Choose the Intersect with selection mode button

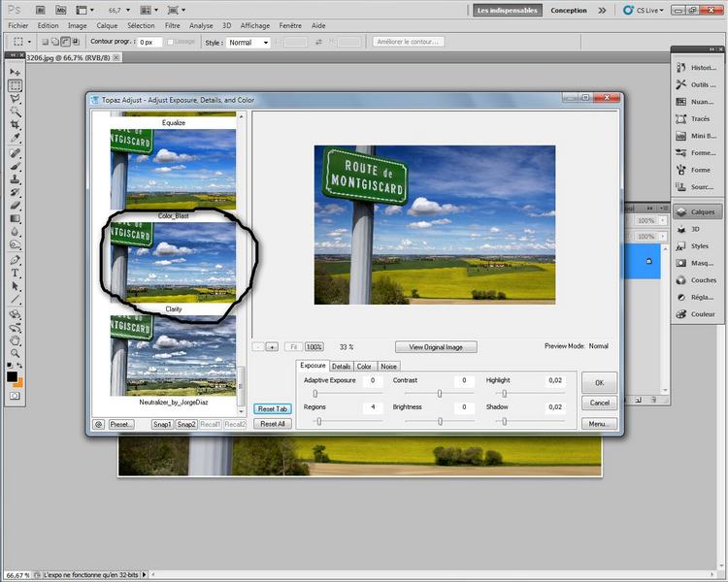point(76,42)
